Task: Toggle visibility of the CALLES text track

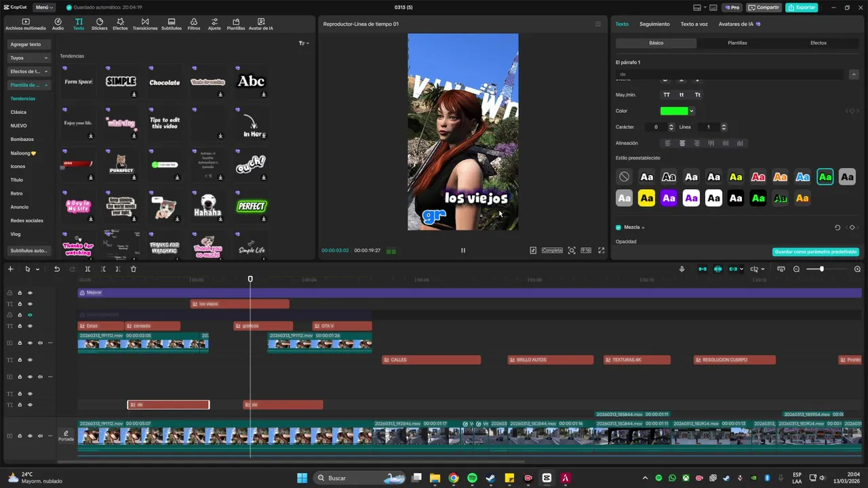Action: click(x=30, y=360)
